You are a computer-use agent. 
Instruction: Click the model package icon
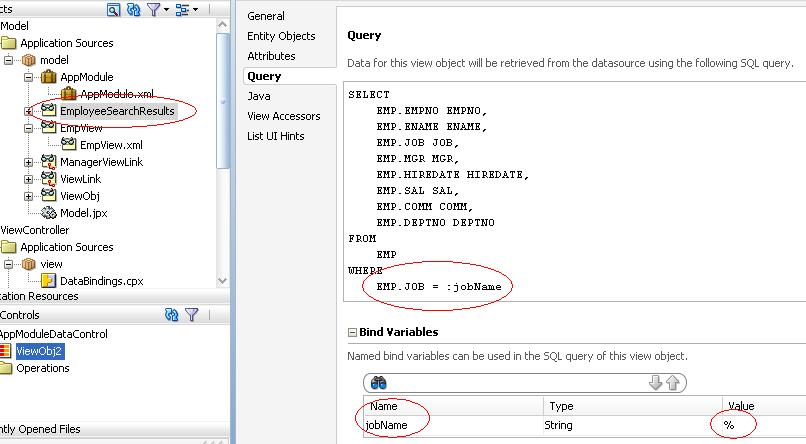pos(29,60)
